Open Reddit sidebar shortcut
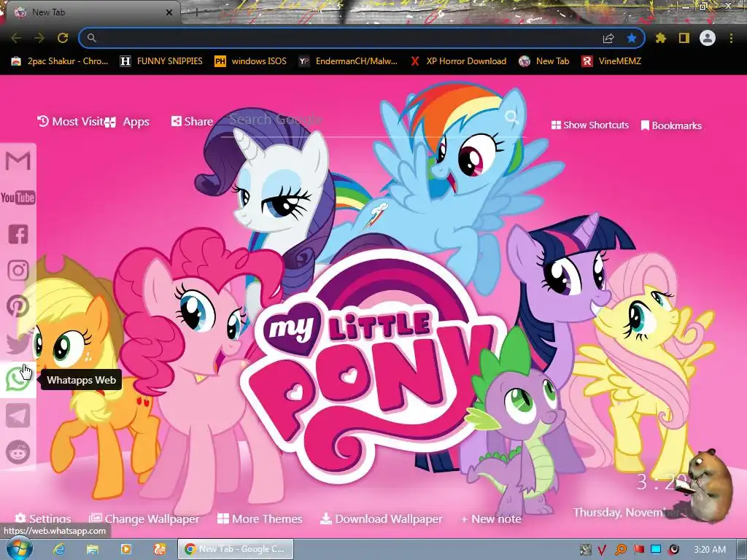The image size is (747, 560). pyautogui.click(x=18, y=452)
